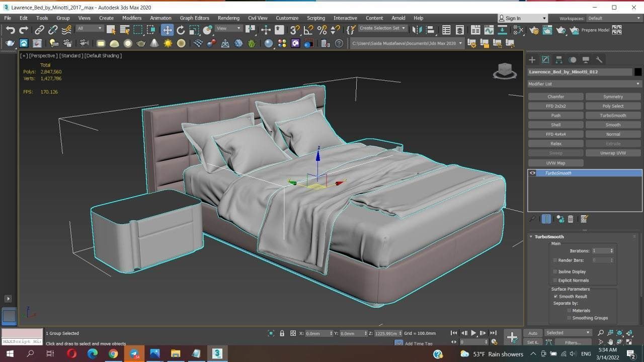Enable the Render Iters checkbox
The image size is (644, 362).
(x=555, y=260)
